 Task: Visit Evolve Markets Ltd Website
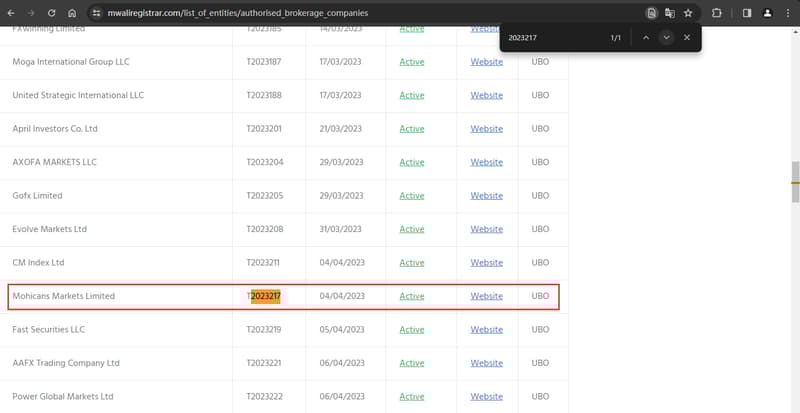click(x=486, y=229)
